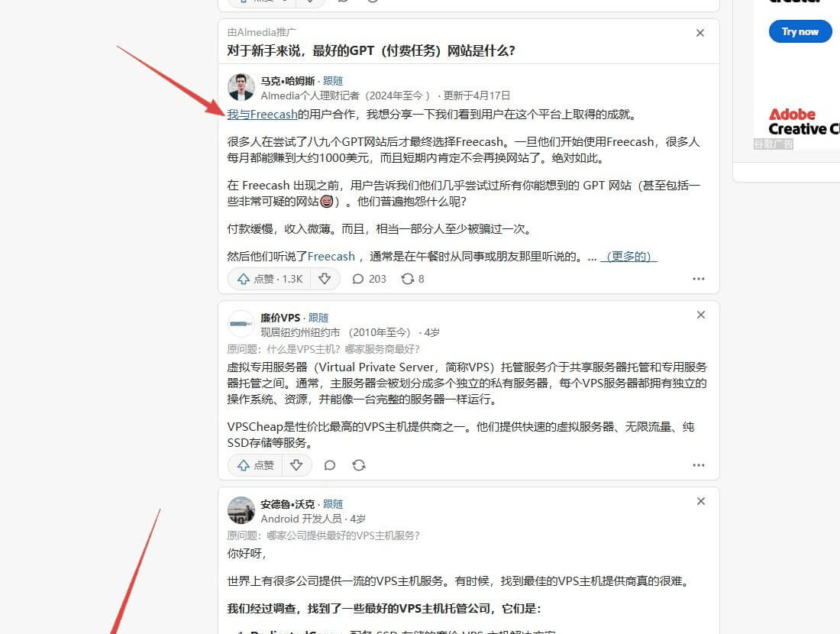The width and height of the screenshot is (840, 634).
Task: Open original question 什么是VPS主机？哪家服务商最好？
Action: [x=343, y=349]
